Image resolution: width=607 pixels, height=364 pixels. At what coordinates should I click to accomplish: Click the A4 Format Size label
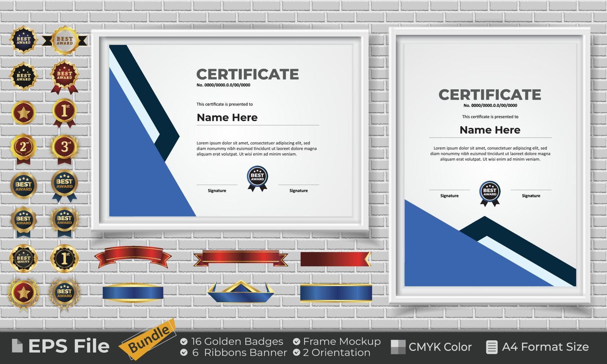point(545,347)
